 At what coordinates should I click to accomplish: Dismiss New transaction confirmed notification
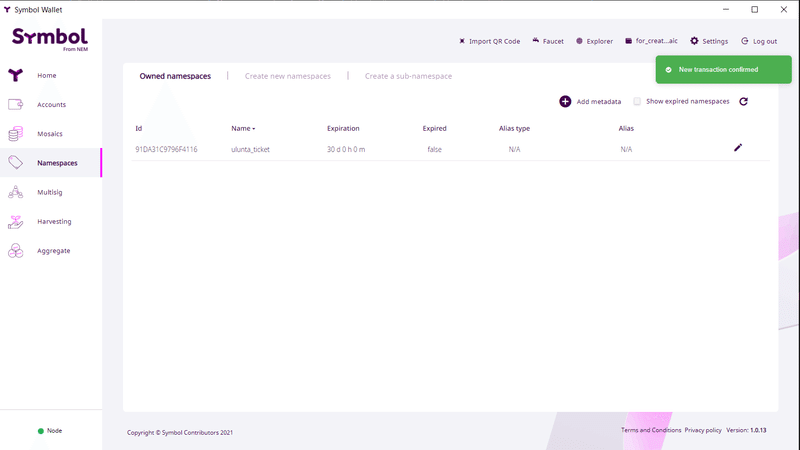[723, 69]
